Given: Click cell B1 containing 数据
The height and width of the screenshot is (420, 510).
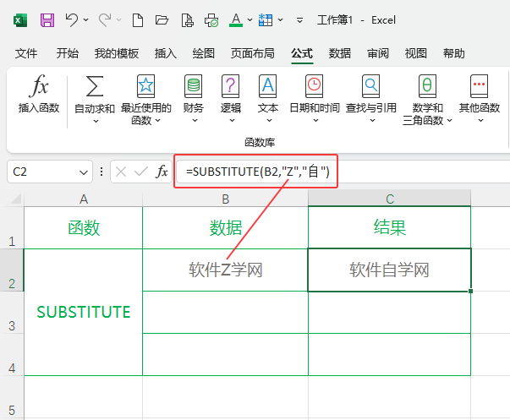Looking at the screenshot, I should pos(226,228).
